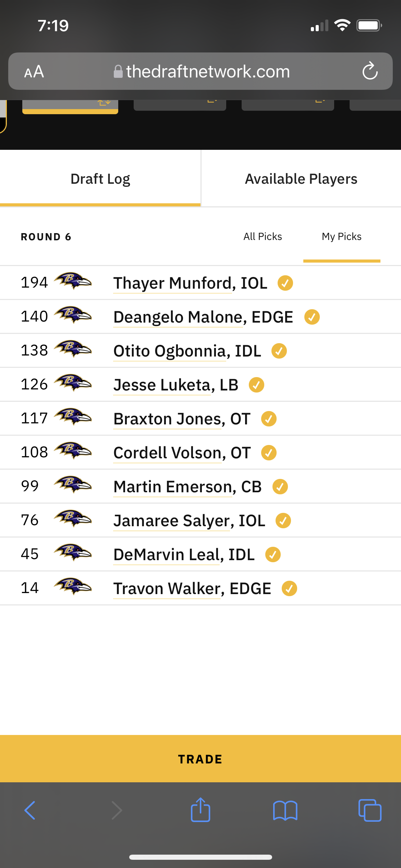Open Safari bookmarks book icon
401x868 pixels.
[285, 810]
